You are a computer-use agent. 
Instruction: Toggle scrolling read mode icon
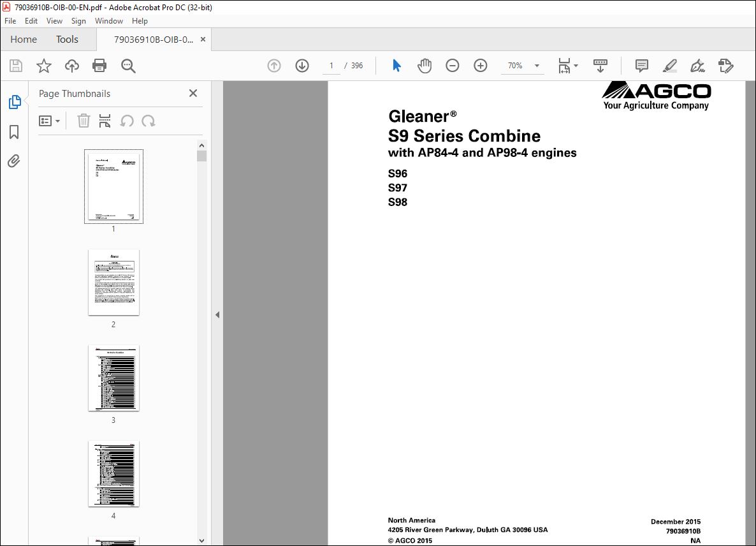click(600, 66)
